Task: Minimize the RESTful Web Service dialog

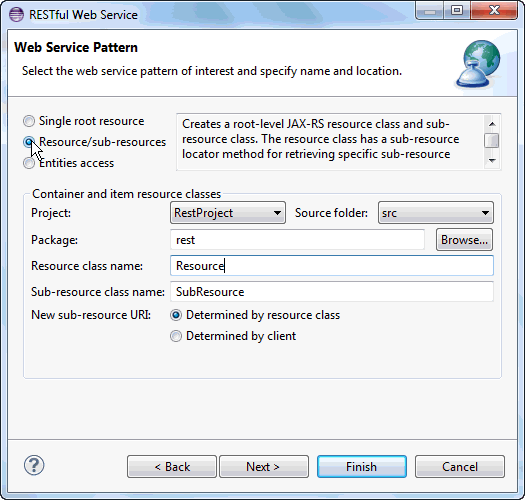Action: point(430,11)
